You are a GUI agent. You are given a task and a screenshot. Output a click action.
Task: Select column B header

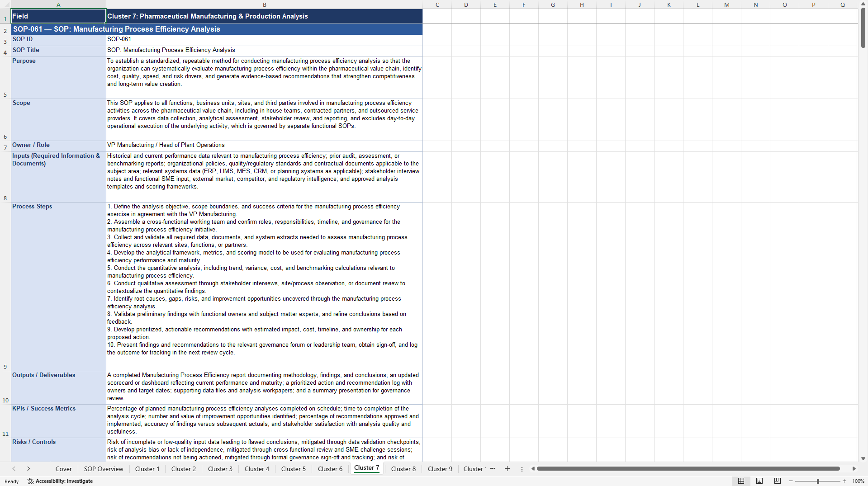coord(264,5)
